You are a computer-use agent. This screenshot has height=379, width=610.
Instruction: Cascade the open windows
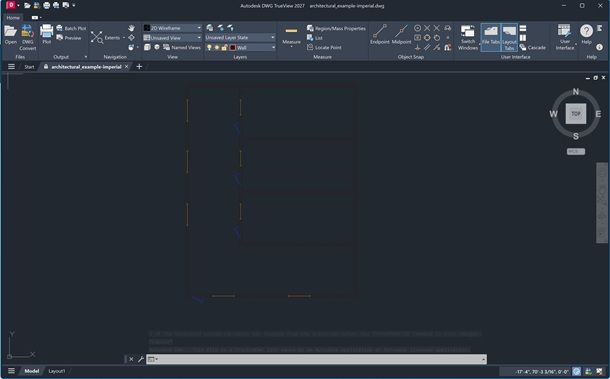533,47
